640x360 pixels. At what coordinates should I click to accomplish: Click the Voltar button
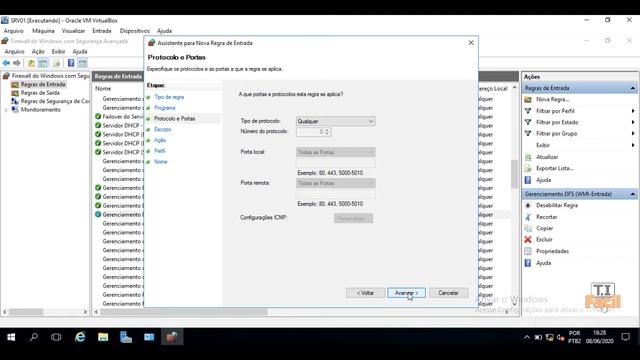tap(365, 293)
